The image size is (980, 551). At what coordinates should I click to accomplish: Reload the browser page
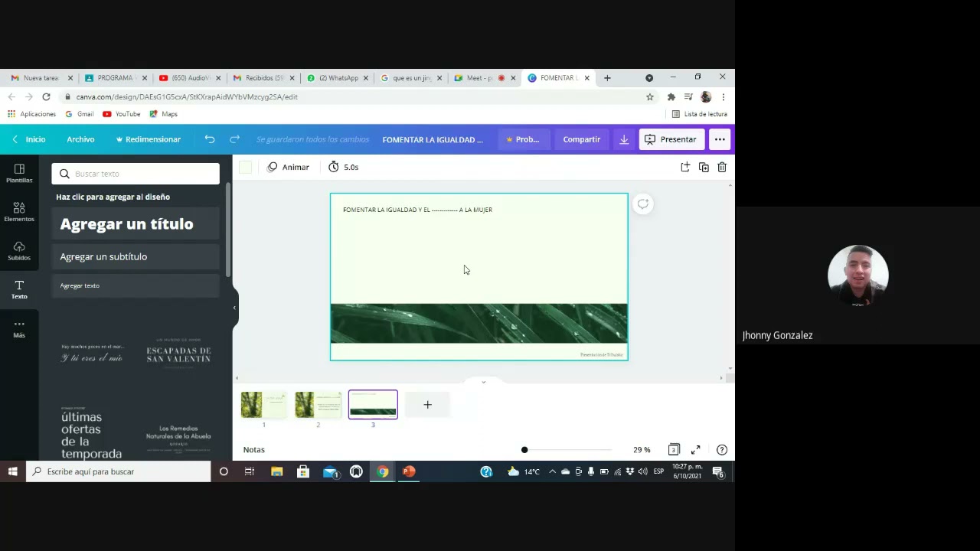click(46, 97)
